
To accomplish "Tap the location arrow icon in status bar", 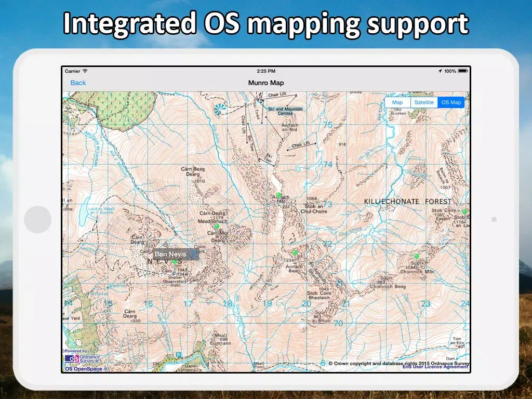I will [x=440, y=71].
